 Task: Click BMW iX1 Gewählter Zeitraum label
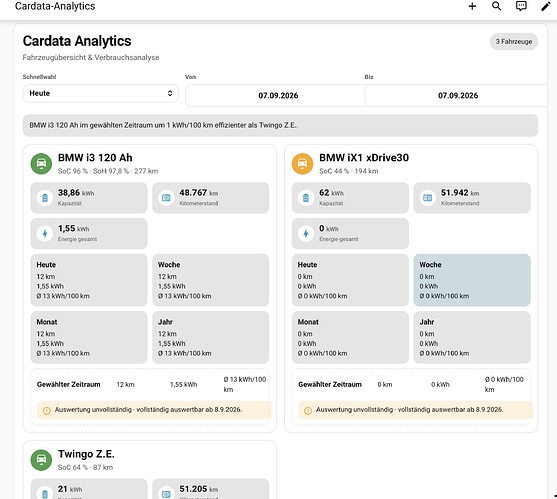click(x=330, y=385)
